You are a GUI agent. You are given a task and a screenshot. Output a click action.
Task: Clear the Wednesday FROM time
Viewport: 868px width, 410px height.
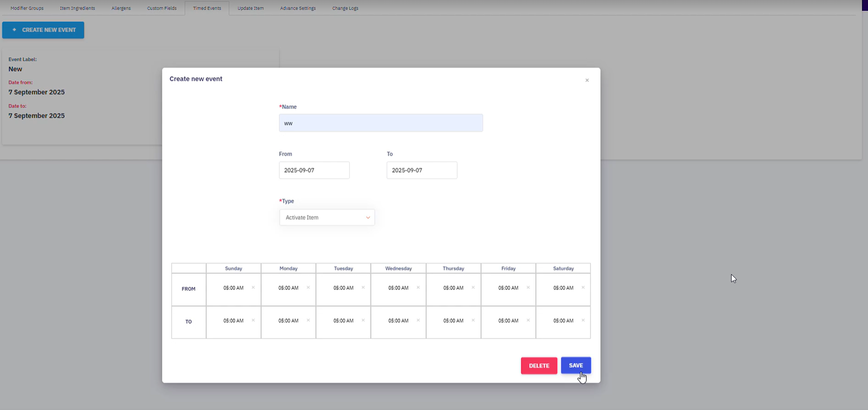[418, 287]
